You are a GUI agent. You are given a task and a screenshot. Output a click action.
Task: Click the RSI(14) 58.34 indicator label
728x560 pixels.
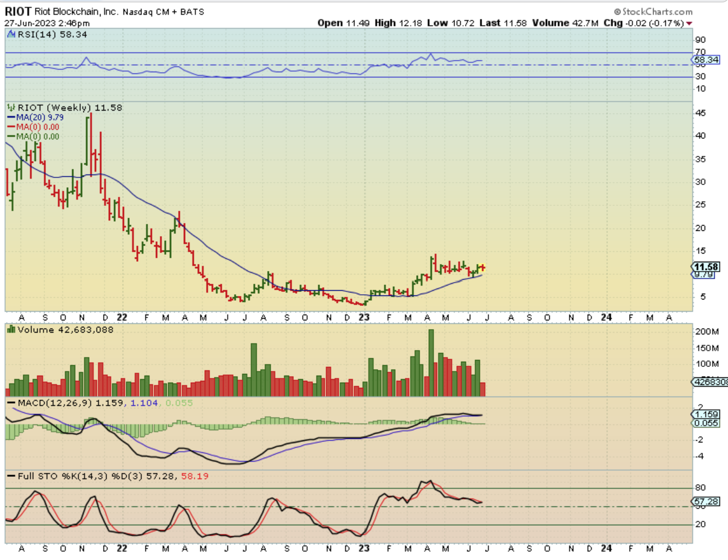(52, 34)
